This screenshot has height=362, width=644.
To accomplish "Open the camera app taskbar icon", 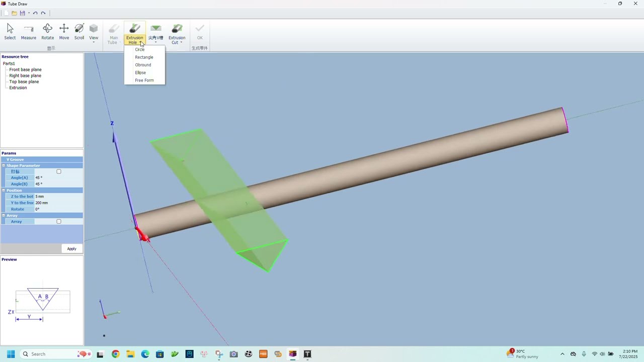I will click(233, 354).
